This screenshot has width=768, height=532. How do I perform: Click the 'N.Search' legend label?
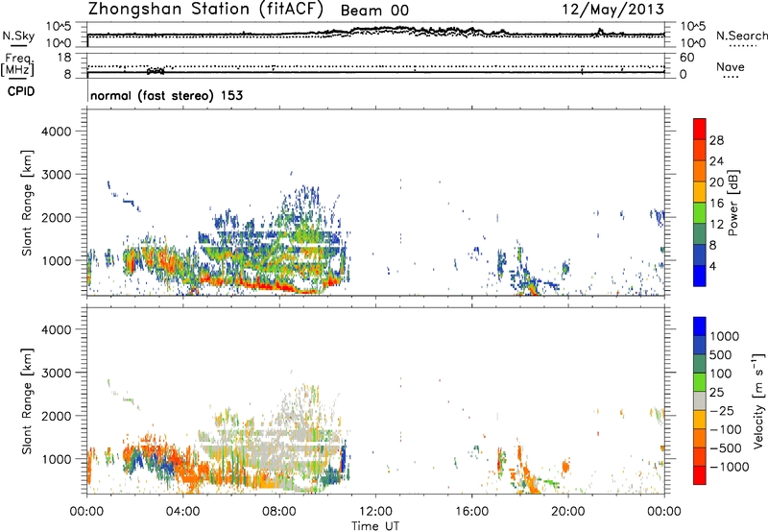(741, 36)
